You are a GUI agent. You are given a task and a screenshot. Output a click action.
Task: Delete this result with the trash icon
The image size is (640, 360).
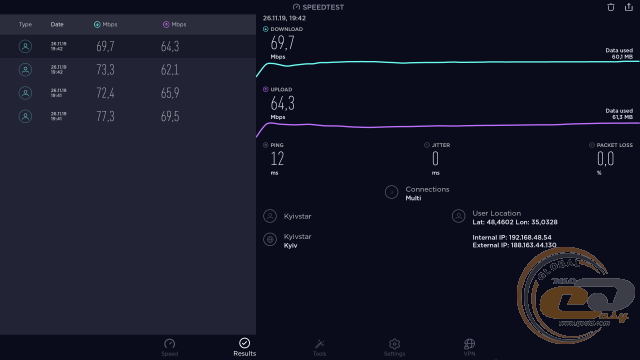tap(611, 7)
